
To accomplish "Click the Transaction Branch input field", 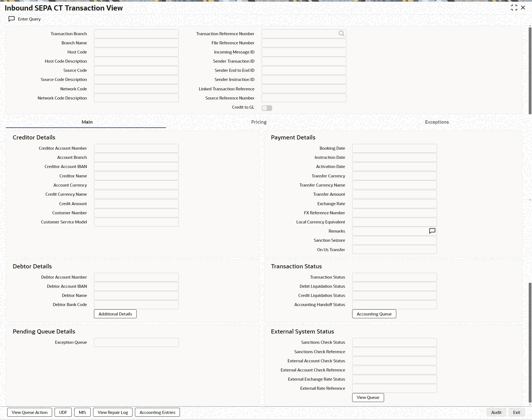I will (x=136, y=34).
